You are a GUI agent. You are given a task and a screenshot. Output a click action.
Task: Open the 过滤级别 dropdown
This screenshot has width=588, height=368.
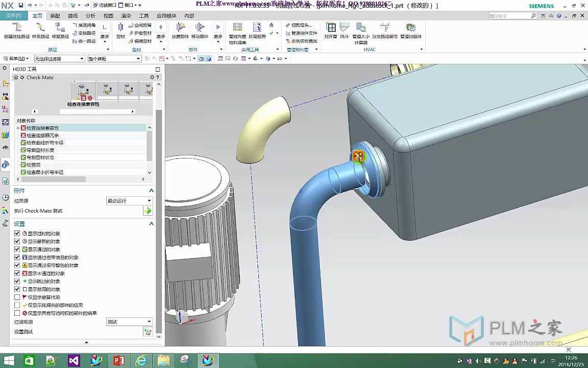[129, 322]
